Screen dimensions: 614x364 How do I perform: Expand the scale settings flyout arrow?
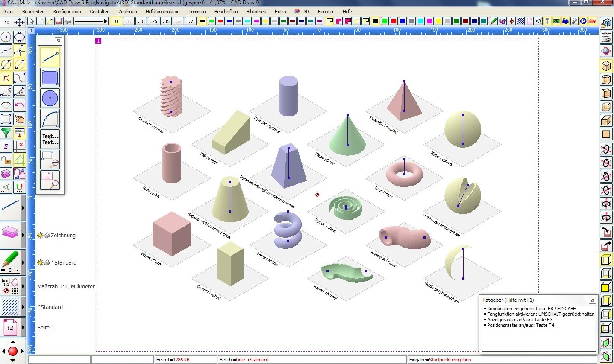pos(23,286)
